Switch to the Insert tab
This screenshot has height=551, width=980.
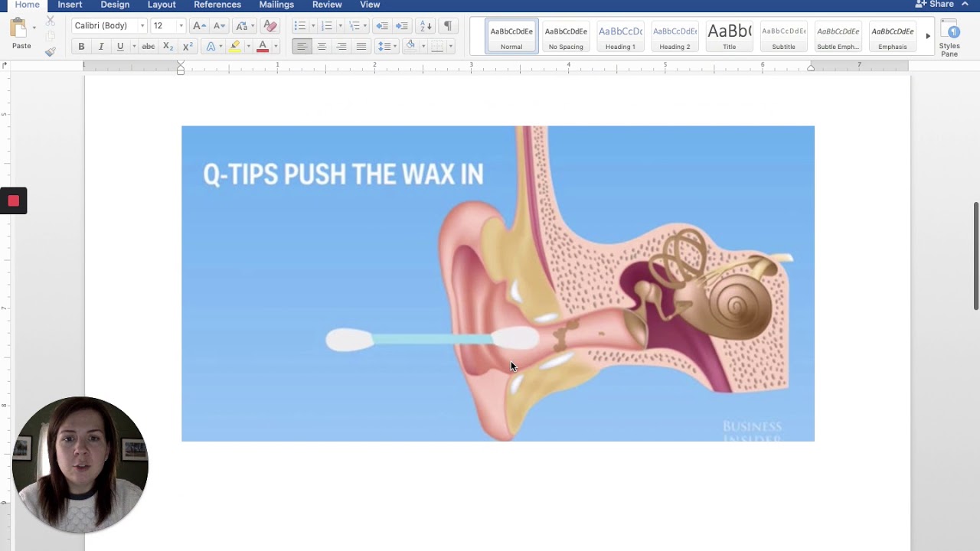point(70,5)
